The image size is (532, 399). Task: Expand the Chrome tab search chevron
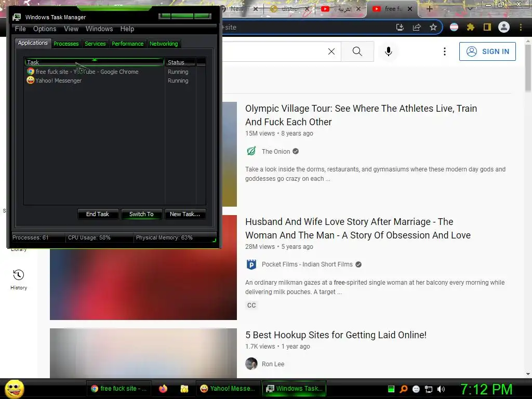click(x=470, y=9)
